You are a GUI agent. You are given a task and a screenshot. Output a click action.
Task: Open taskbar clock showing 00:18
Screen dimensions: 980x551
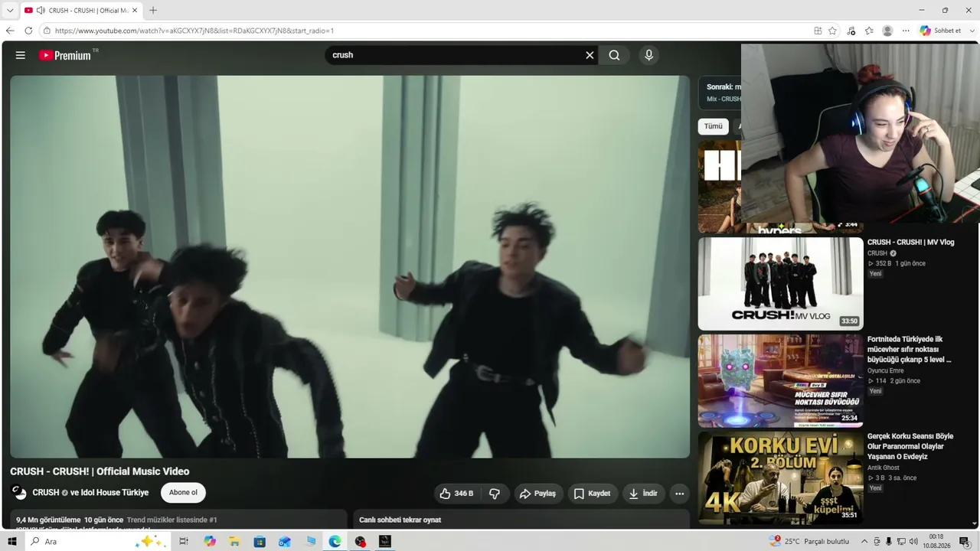pyautogui.click(x=936, y=542)
